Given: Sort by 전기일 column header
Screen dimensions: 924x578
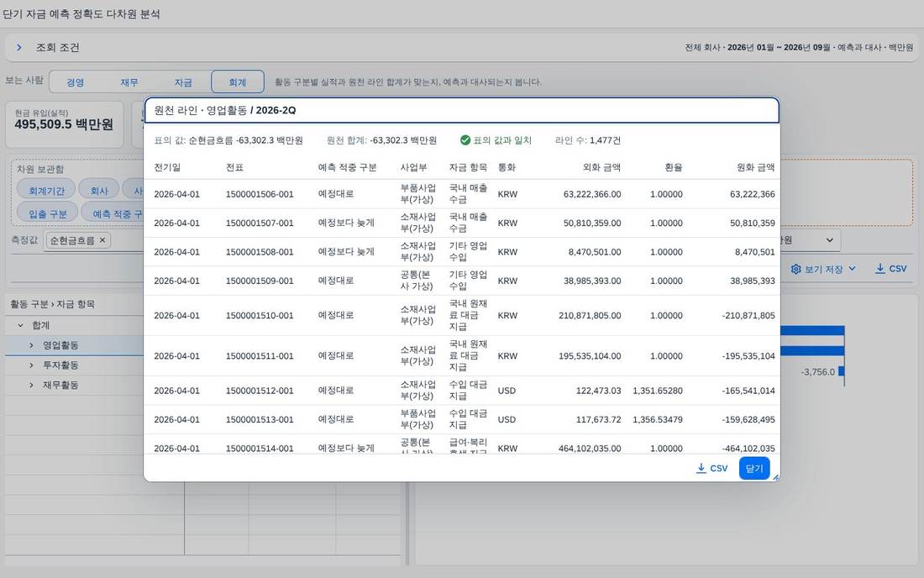Looking at the screenshot, I should [x=167, y=167].
